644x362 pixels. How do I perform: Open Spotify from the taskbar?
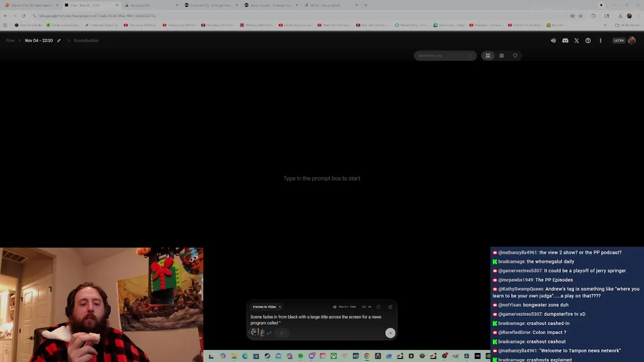tap(300, 356)
